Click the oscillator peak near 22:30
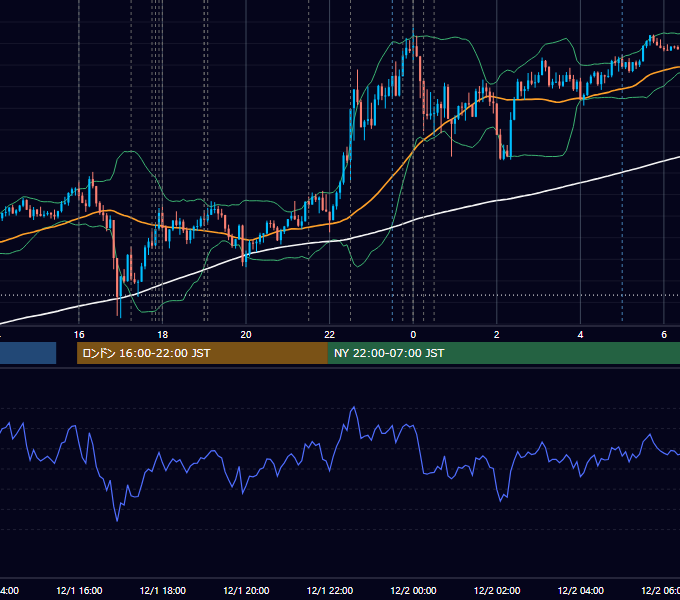The image size is (680, 600). click(354, 408)
